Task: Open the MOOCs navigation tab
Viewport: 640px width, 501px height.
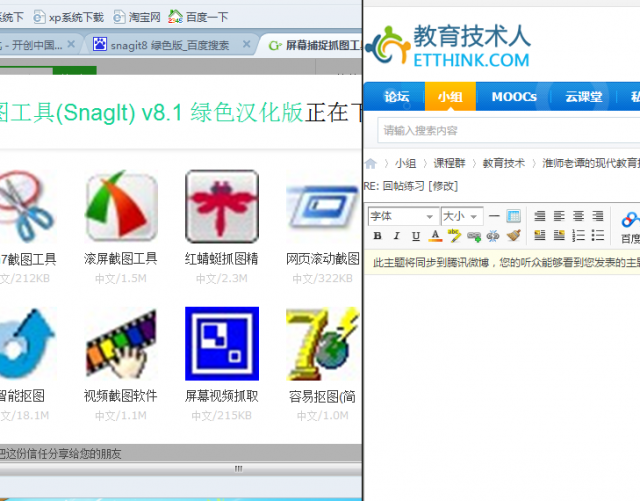Action: 513,97
